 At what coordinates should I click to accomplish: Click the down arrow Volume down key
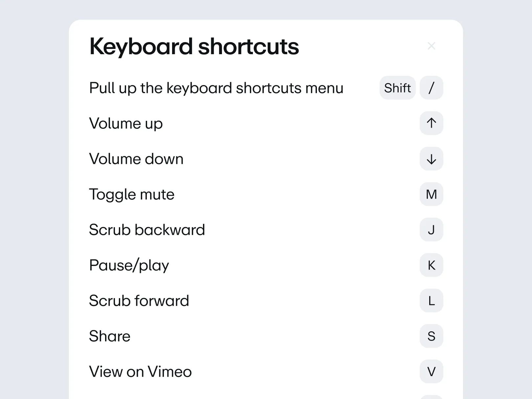point(431,159)
